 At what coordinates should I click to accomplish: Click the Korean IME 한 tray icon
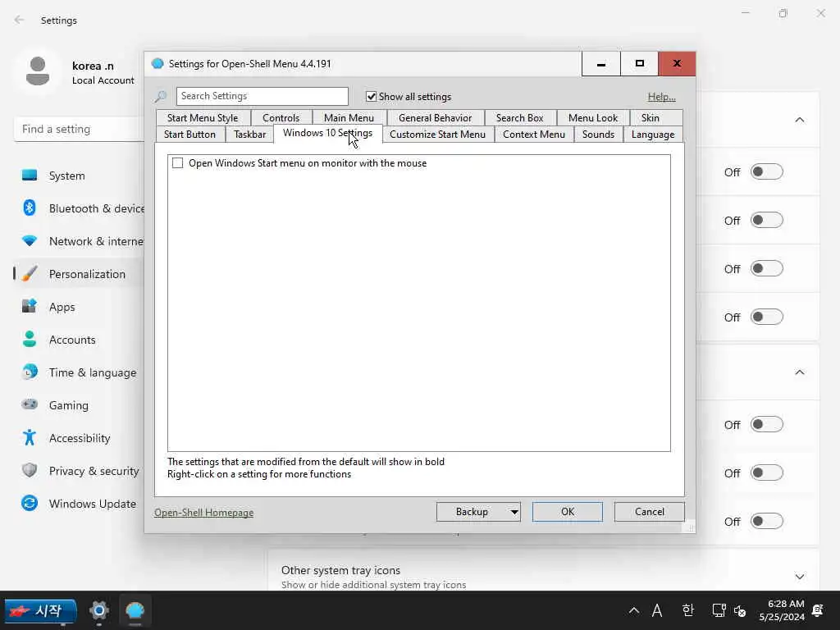tap(688, 610)
